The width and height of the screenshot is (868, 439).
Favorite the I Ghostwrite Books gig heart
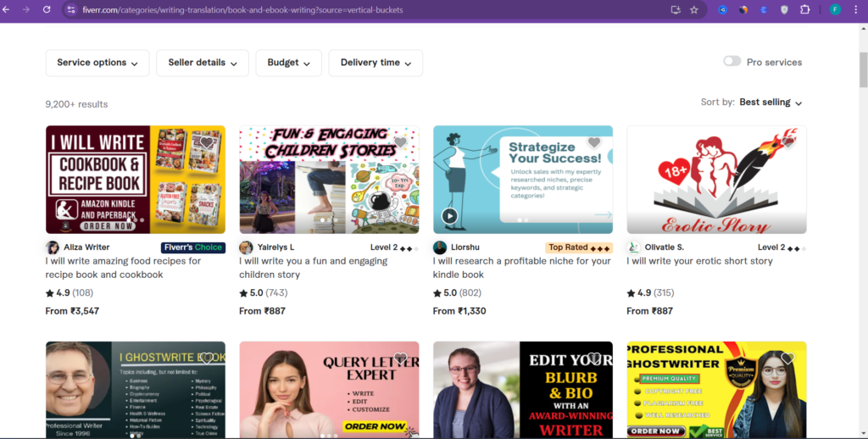click(x=207, y=358)
